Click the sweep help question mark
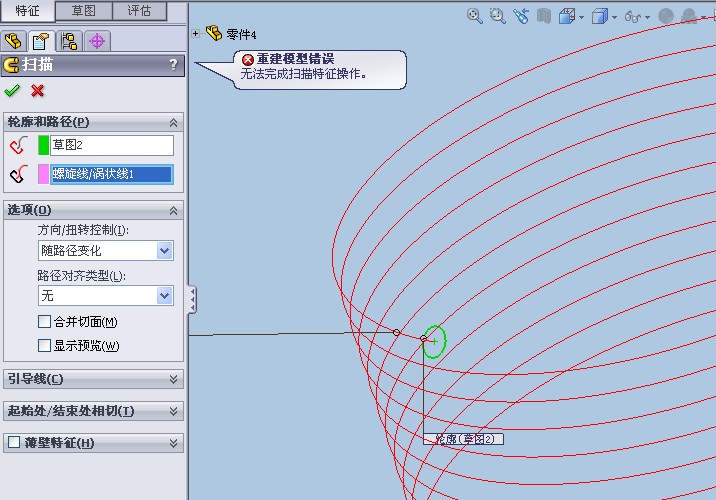This screenshot has width=716, height=500. point(173,65)
